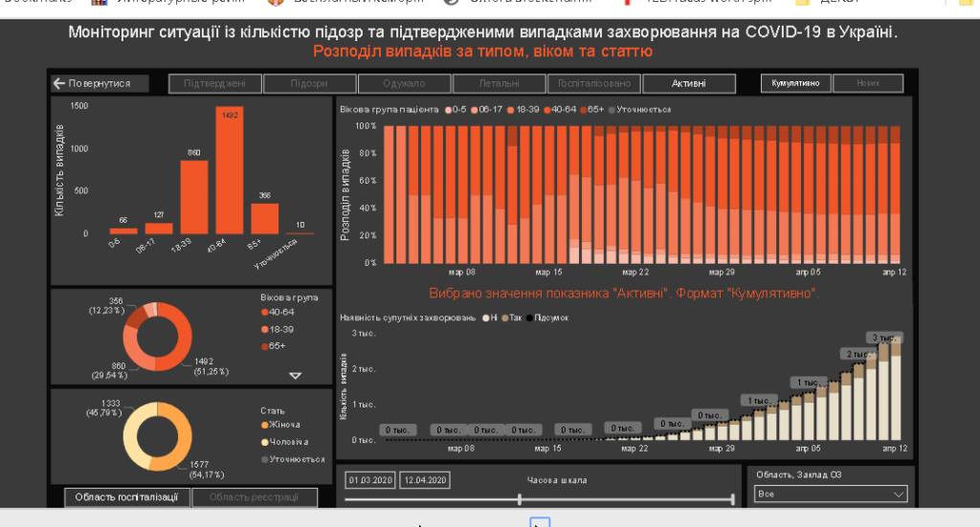Click the Чоловіча legend color marker
The image size is (980, 527).
click(x=265, y=442)
